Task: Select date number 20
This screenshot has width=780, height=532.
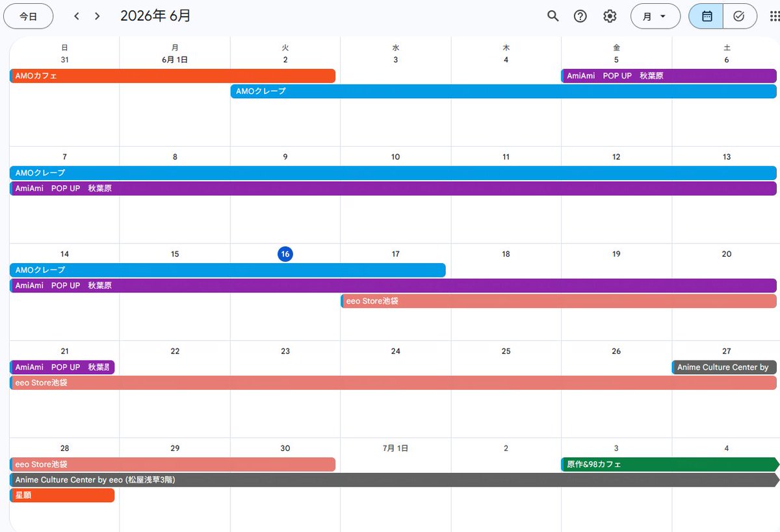Action: [x=727, y=254]
